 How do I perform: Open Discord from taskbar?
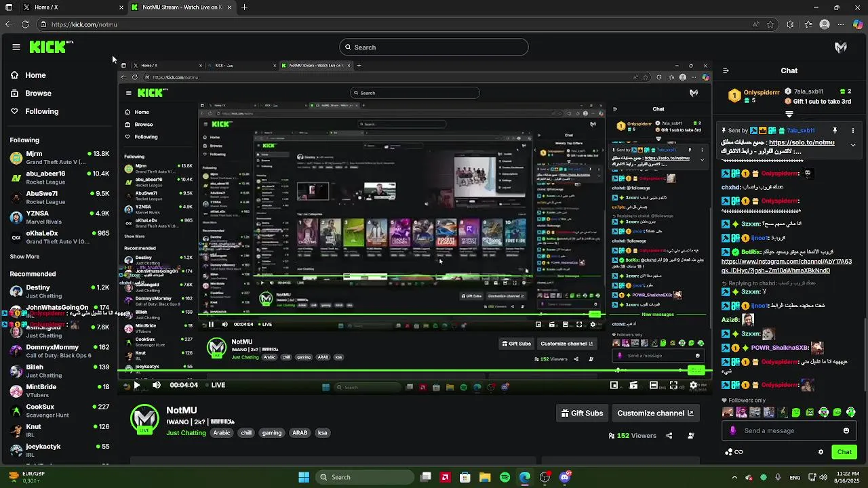click(565, 477)
